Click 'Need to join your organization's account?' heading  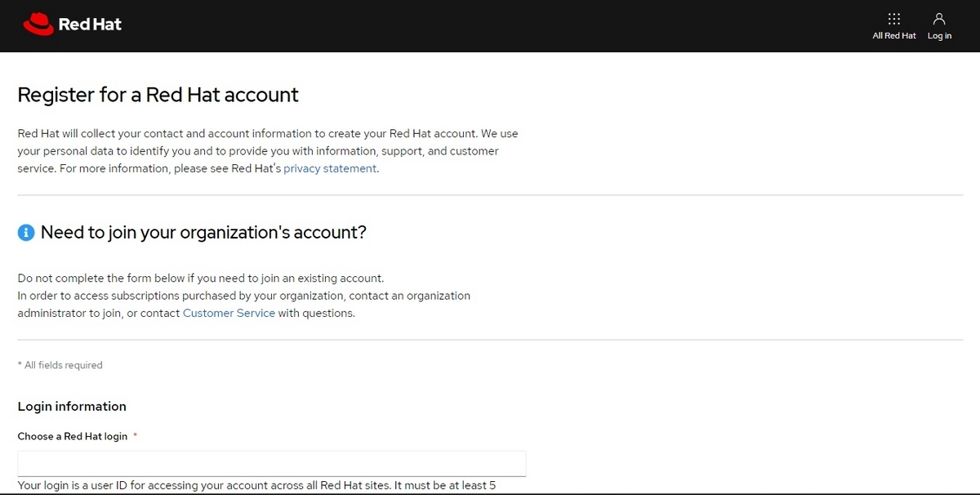tap(203, 233)
